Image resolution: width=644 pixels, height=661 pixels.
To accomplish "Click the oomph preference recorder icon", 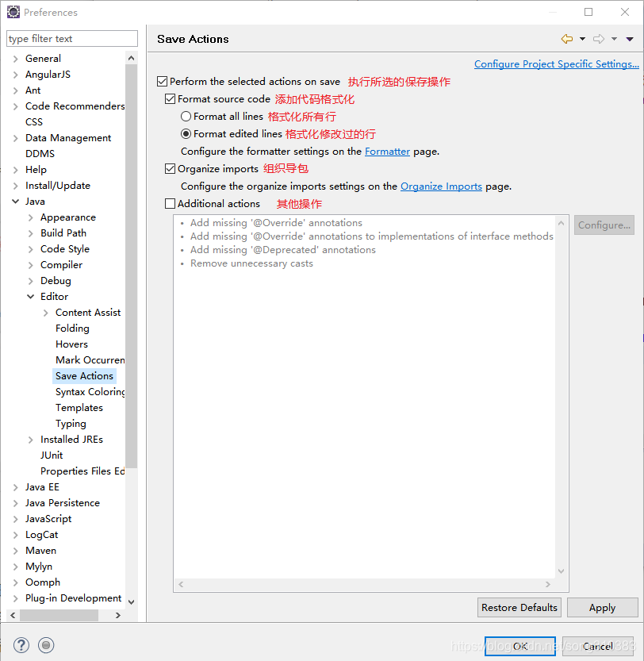I will pyautogui.click(x=46, y=645).
